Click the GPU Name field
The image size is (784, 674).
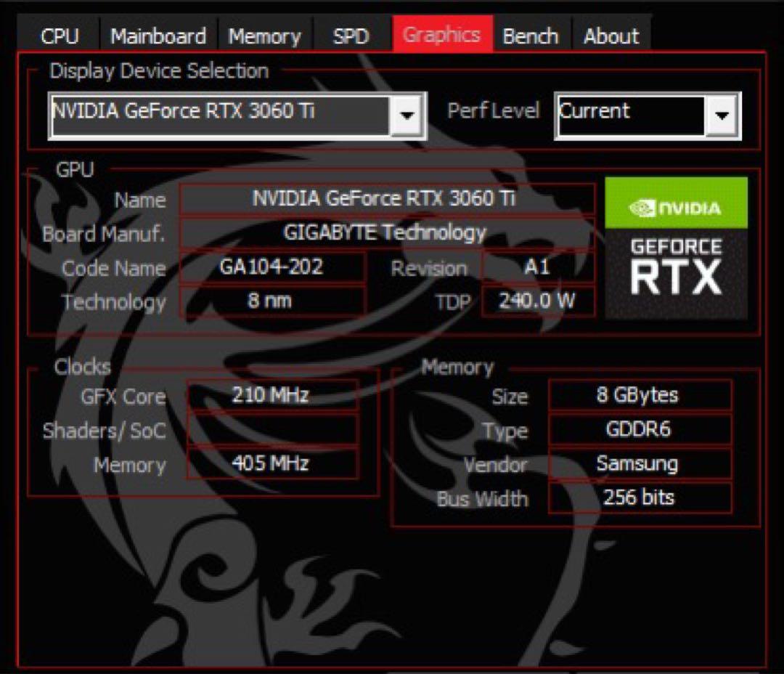[385, 199]
